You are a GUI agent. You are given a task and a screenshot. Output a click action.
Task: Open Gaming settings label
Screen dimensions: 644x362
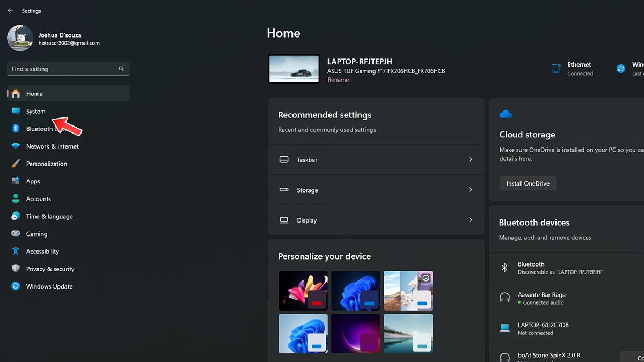point(36,234)
